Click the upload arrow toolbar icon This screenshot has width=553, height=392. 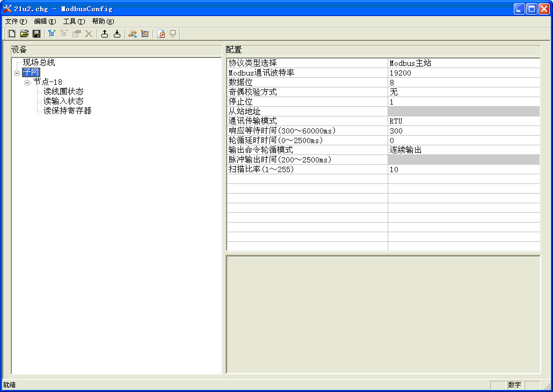point(105,34)
